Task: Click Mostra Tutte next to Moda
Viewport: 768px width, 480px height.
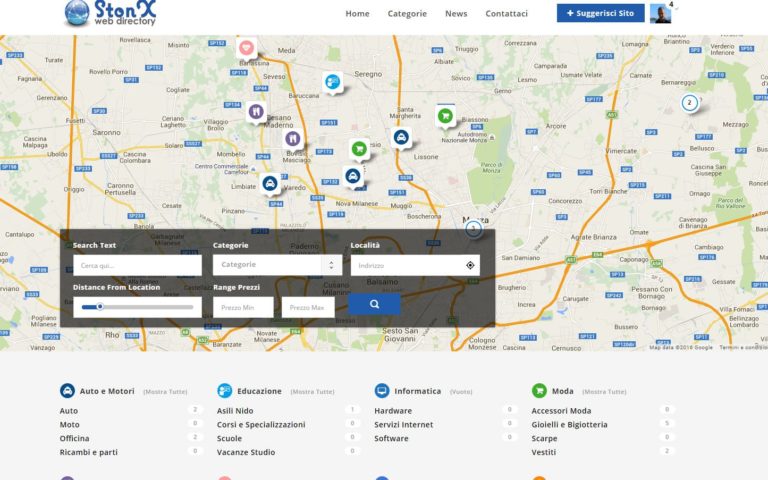Action: [604, 392]
